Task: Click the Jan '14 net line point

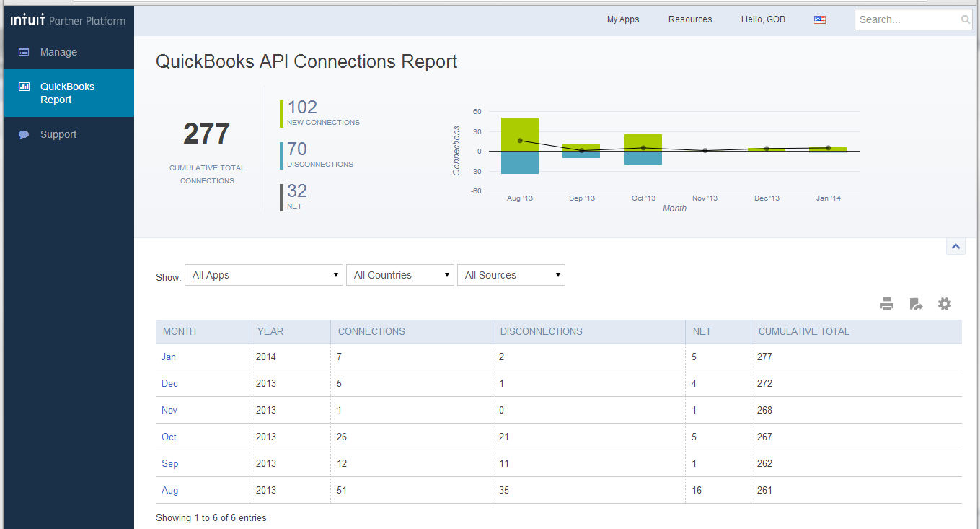Action: tap(828, 148)
